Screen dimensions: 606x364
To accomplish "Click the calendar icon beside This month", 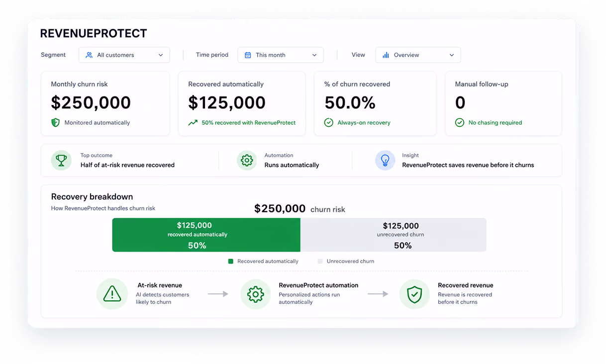I will pos(248,55).
